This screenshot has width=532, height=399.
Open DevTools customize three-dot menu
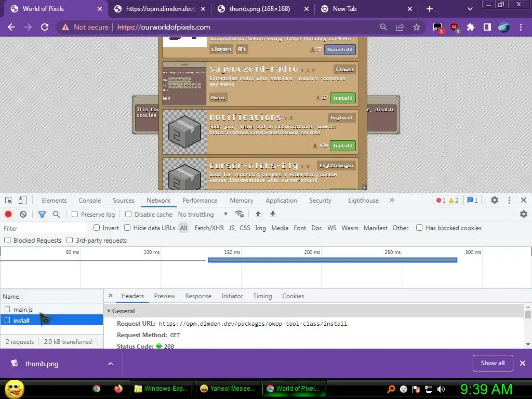509,200
